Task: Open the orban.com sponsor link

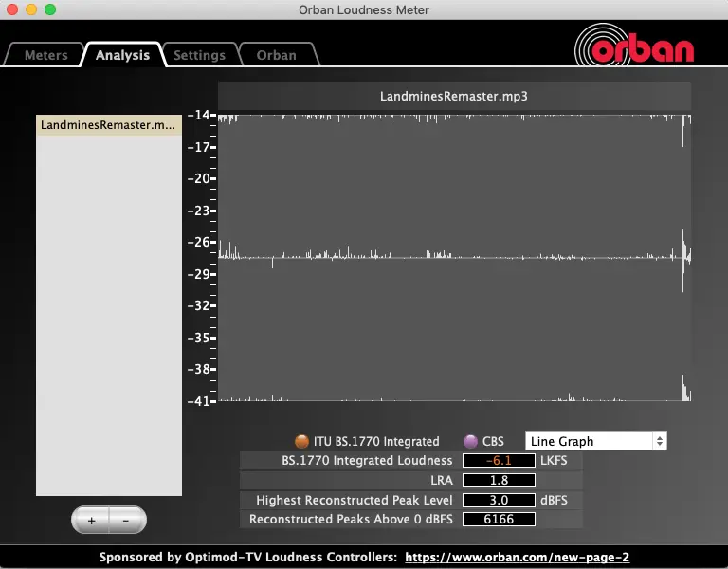Action: pos(517,558)
